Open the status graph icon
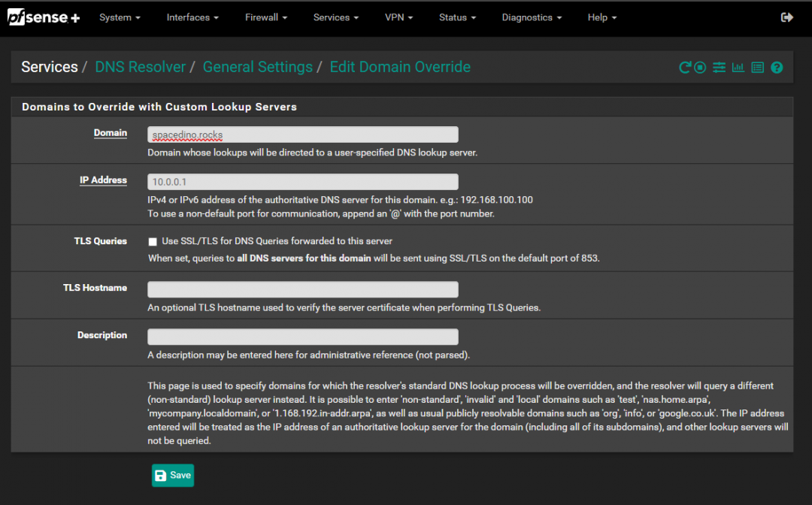Viewport: 812px width, 505px height. [738, 68]
